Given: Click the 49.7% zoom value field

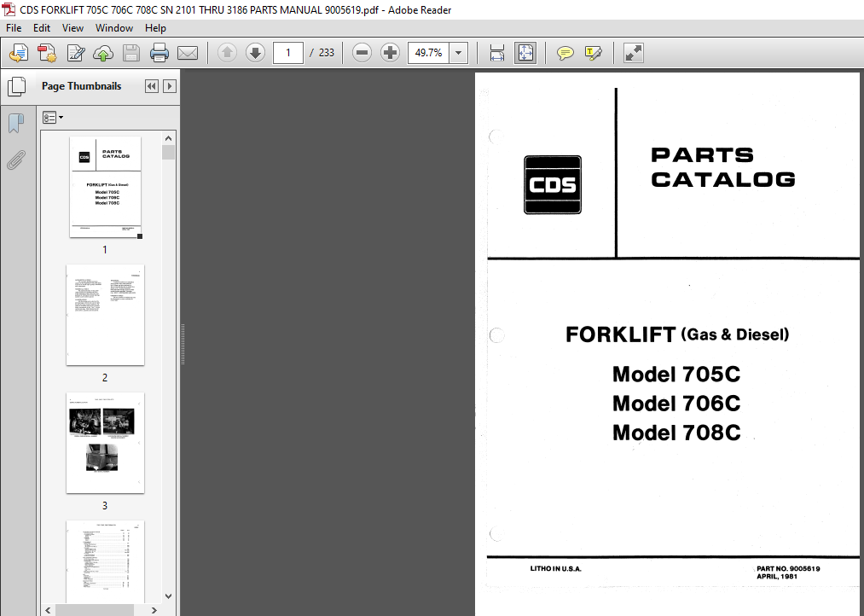Looking at the screenshot, I should [x=429, y=53].
